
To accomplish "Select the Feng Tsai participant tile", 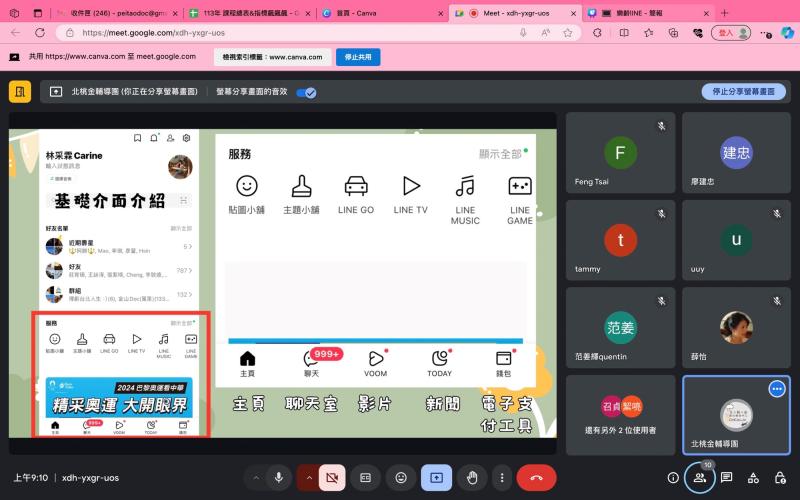I will [x=620, y=165].
